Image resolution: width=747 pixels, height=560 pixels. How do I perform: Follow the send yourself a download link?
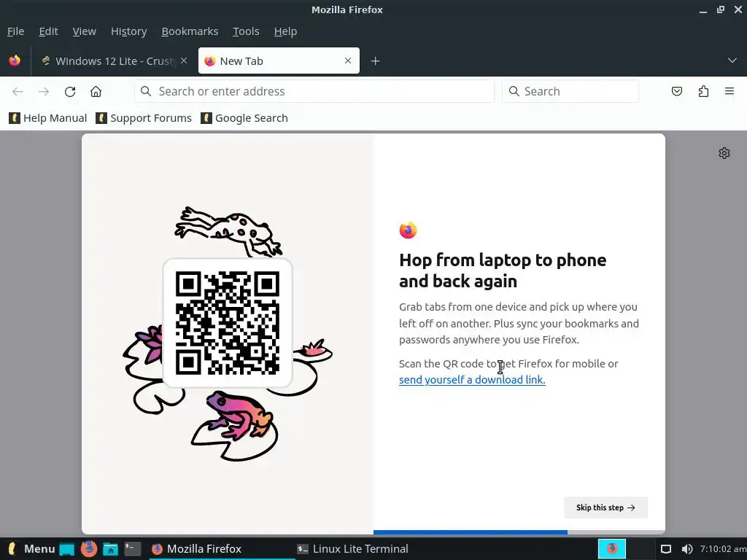[x=472, y=379]
